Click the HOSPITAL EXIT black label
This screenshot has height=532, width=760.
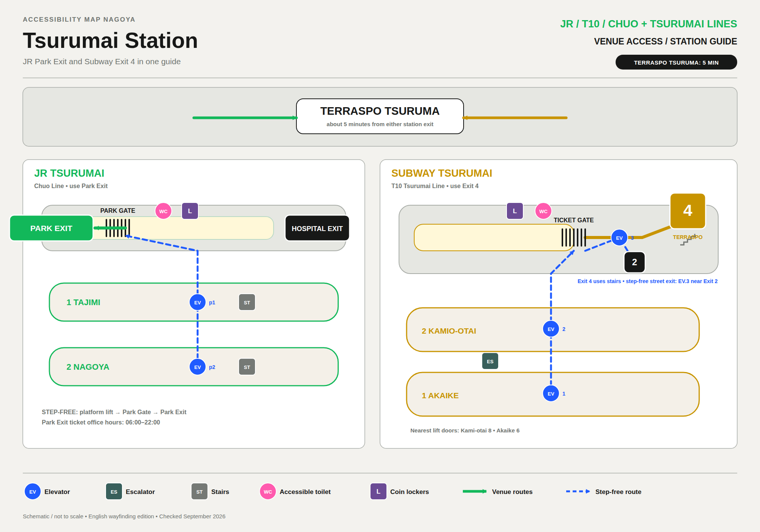pyautogui.click(x=317, y=228)
